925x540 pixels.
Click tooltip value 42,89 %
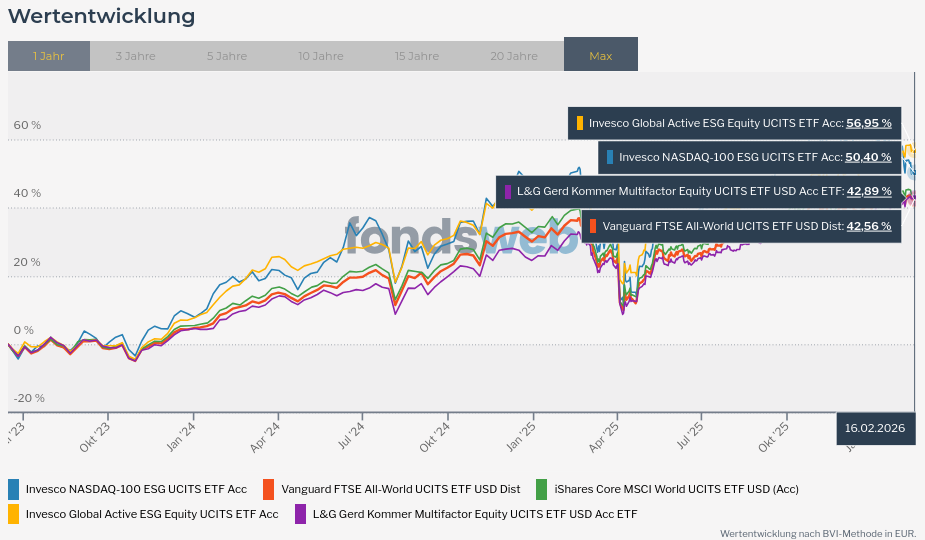point(870,191)
